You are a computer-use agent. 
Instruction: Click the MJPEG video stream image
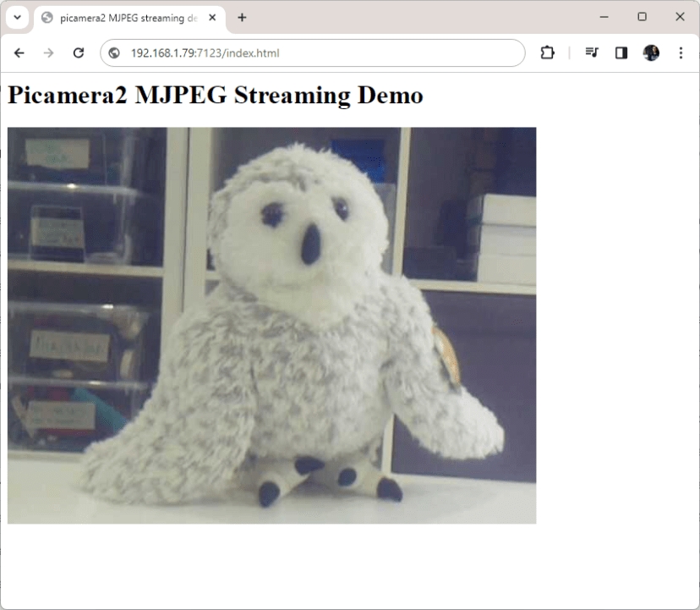tap(271, 324)
